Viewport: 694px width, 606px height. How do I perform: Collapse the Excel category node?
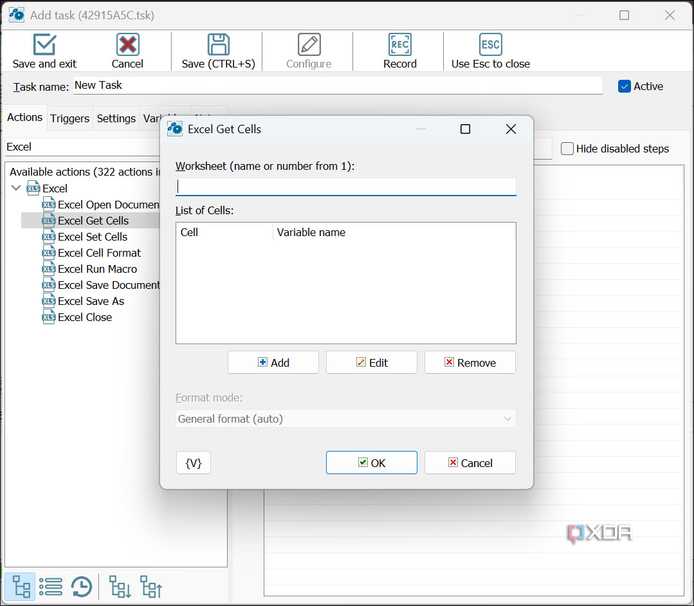pos(16,188)
